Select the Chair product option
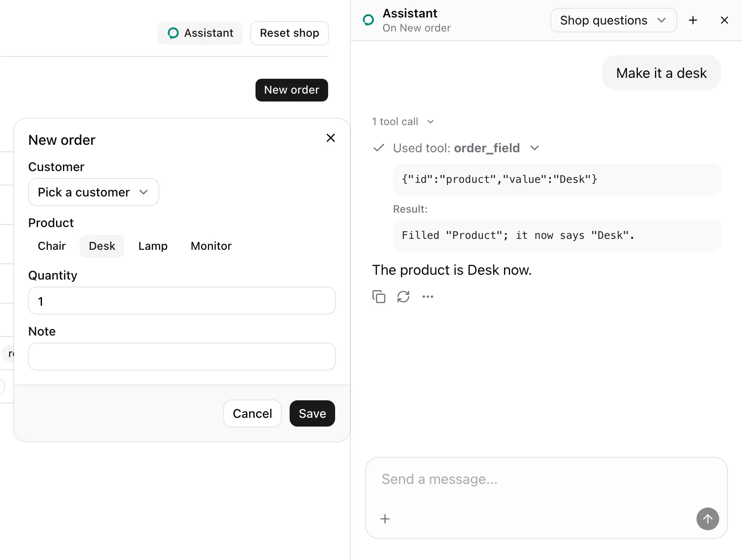Image resolution: width=742 pixels, height=560 pixels. [52, 246]
